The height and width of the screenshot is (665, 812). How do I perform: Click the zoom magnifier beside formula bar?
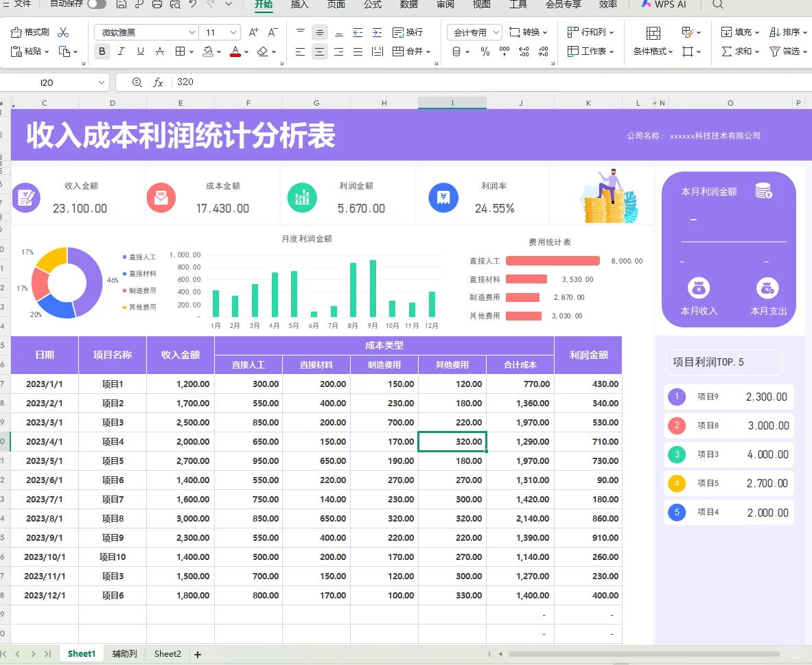click(x=137, y=82)
